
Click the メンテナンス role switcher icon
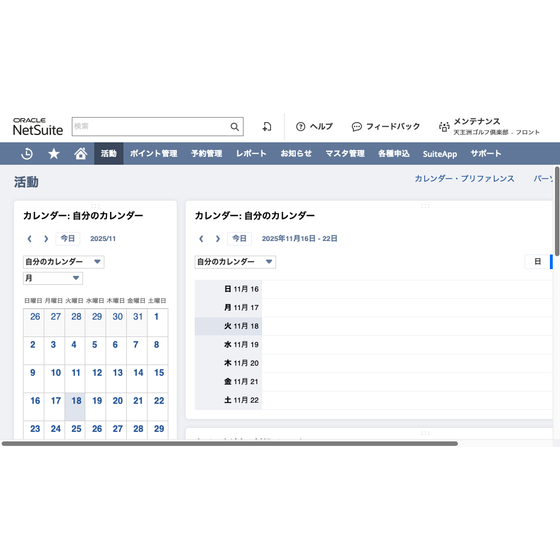pos(444,127)
